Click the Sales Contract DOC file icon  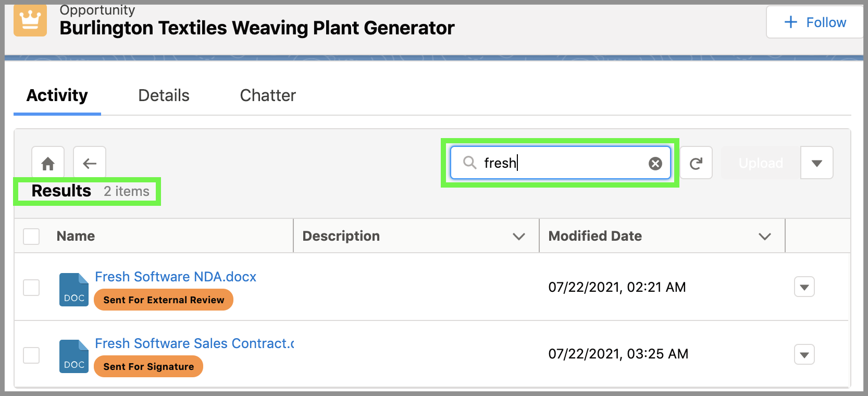pos(73,356)
